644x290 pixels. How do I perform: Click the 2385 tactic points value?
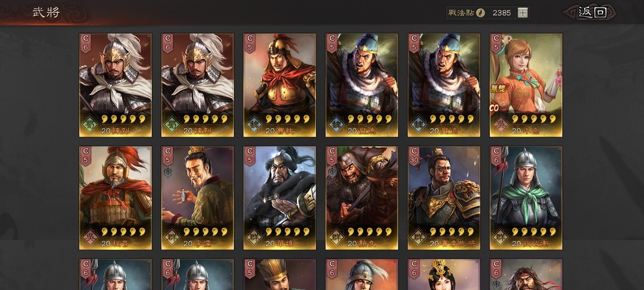click(x=502, y=13)
